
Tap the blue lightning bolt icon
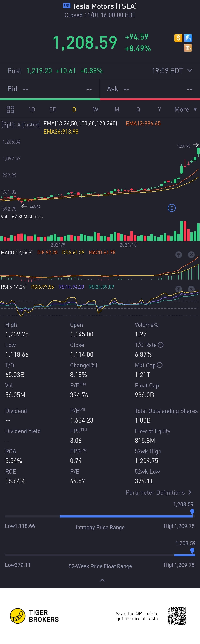tap(188, 38)
